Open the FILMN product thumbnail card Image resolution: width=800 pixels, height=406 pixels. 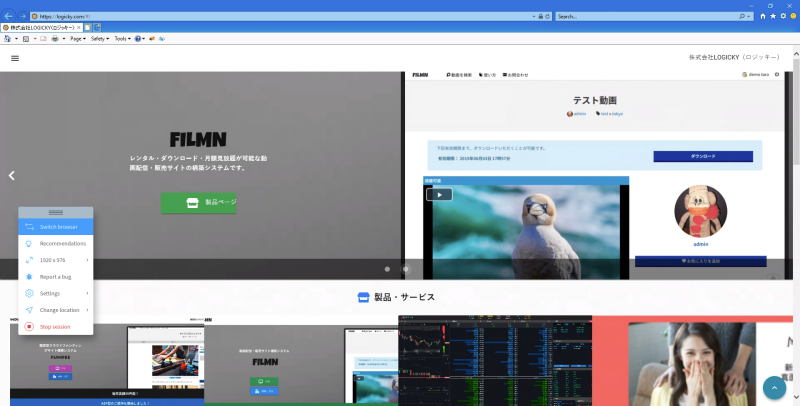click(301, 361)
